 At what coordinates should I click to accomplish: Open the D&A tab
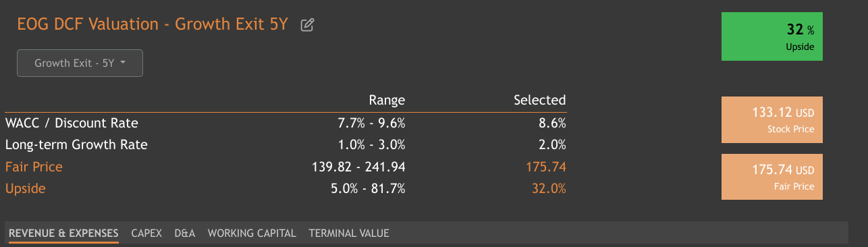tap(185, 233)
